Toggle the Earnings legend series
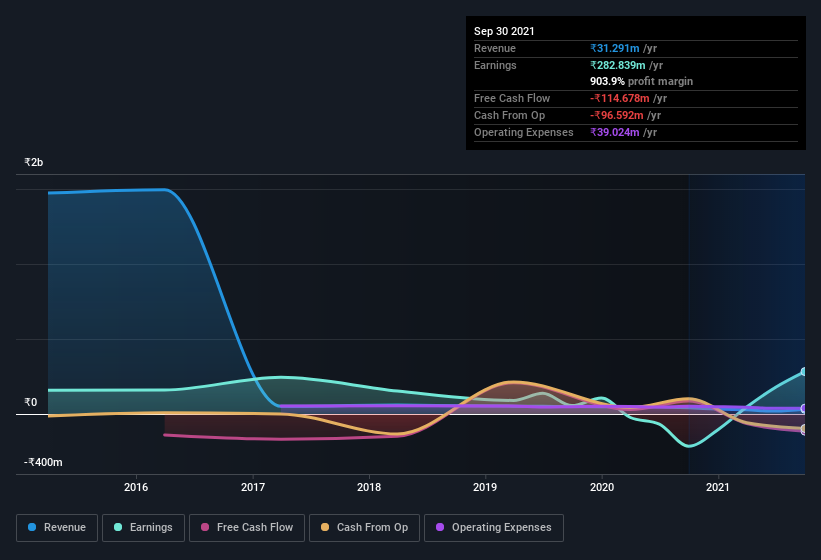Image resolution: width=821 pixels, height=560 pixels. (x=143, y=528)
